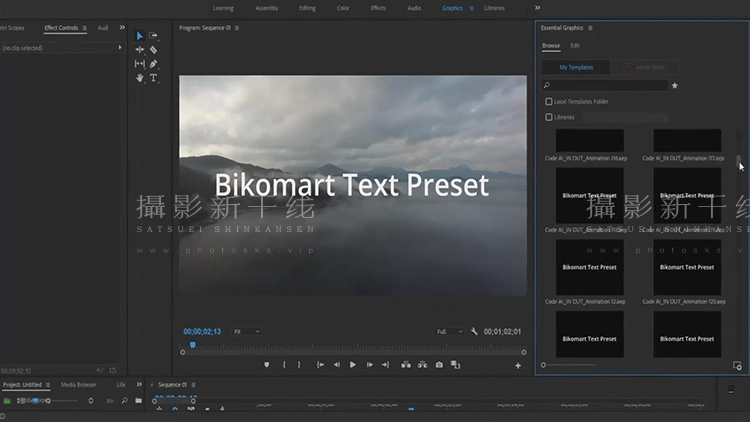This screenshot has height=422, width=750.
Task: Enable Local Templates Folder checkbox
Action: coord(549,101)
